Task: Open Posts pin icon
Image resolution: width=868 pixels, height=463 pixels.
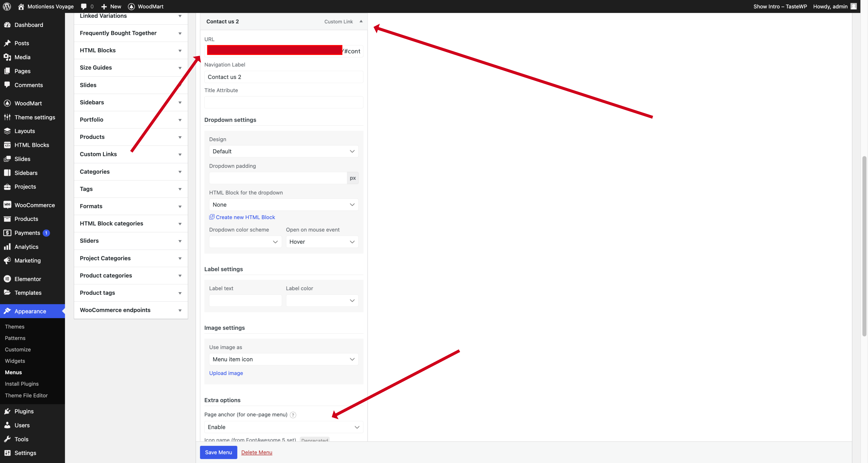Action: (x=7, y=43)
